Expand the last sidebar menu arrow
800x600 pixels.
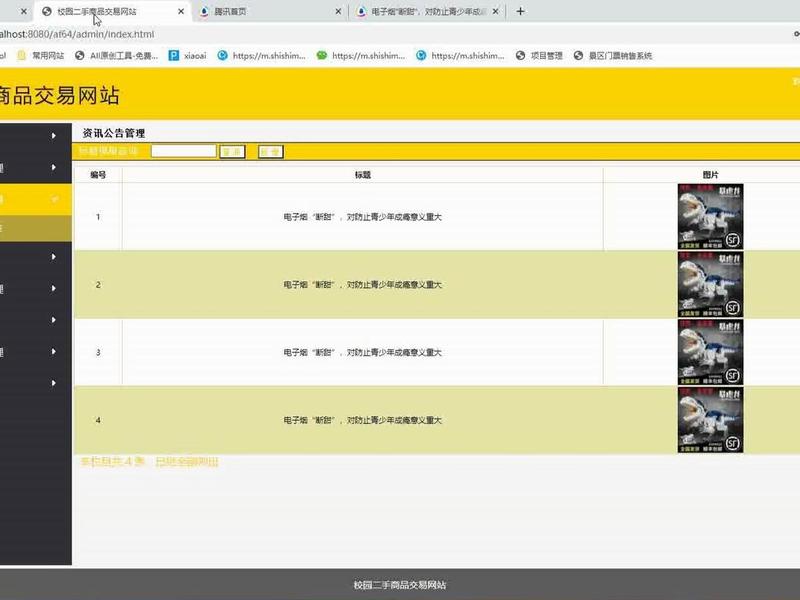(54, 383)
